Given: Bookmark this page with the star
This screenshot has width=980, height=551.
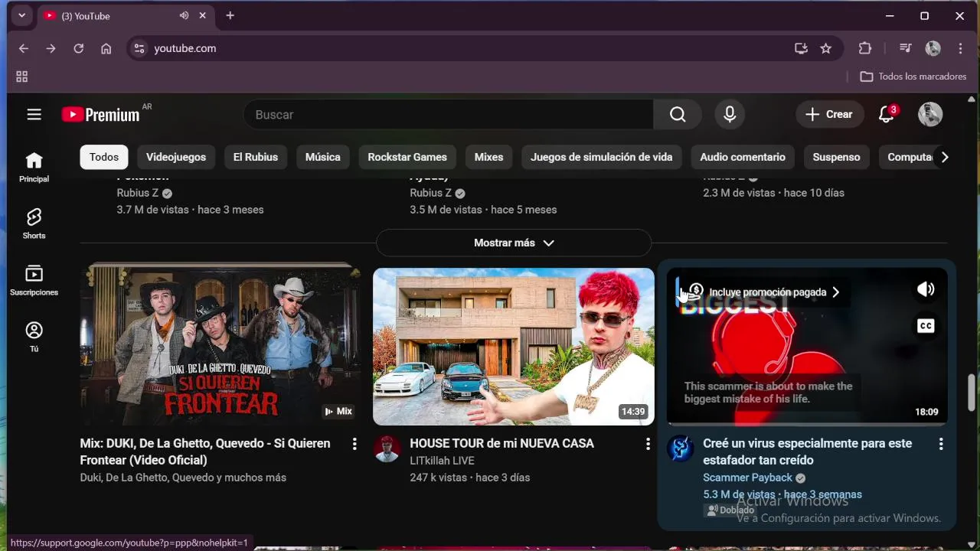Looking at the screenshot, I should 825,48.
